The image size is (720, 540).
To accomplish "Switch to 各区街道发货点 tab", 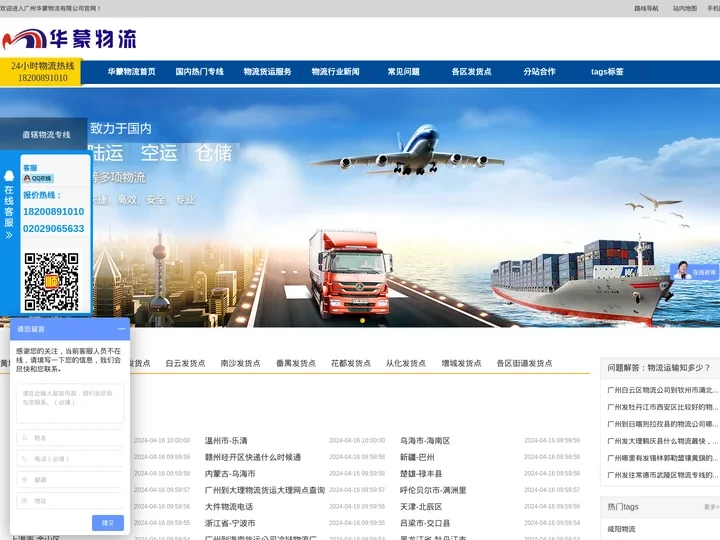I will click(524, 363).
